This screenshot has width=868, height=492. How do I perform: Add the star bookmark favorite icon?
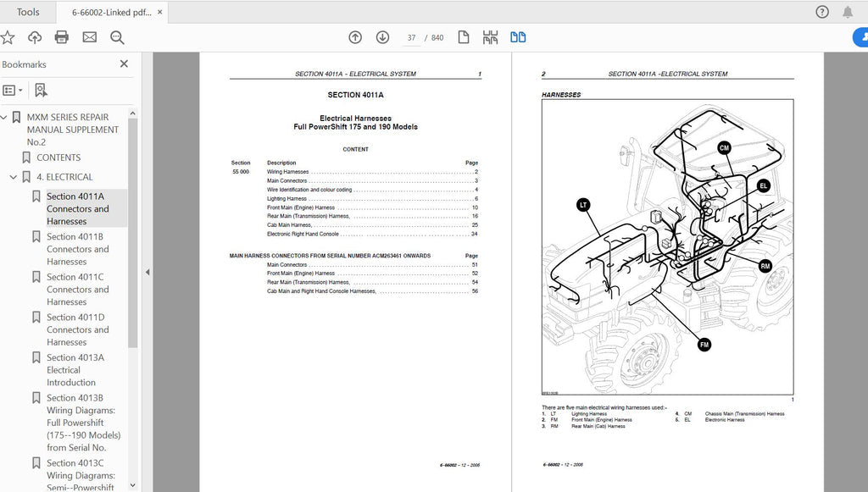tap(7, 37)
